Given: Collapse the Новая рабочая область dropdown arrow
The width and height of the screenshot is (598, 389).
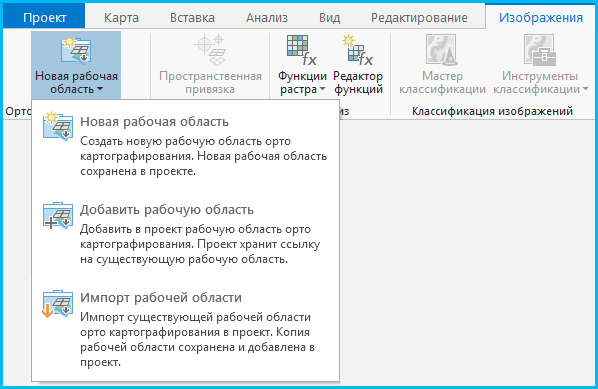Looking at the screenshot, I should pos(100,89).
